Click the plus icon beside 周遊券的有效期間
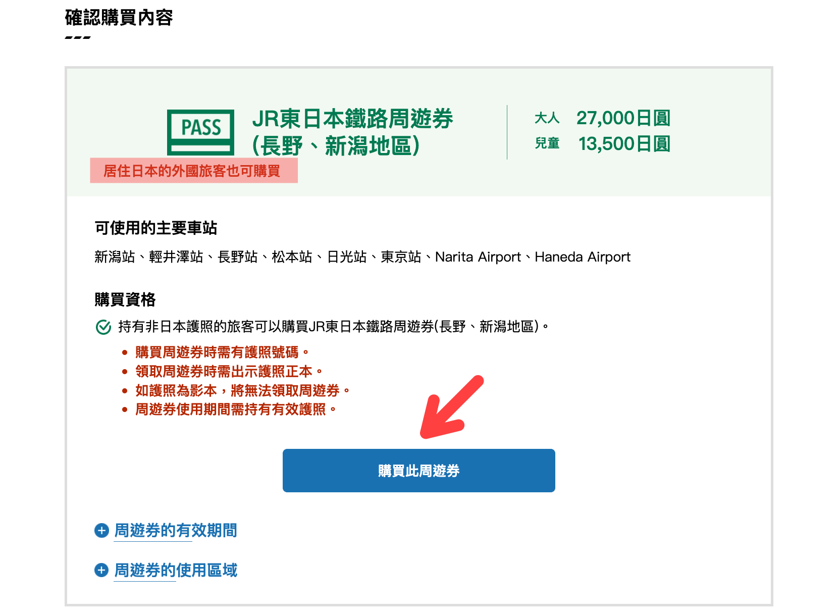The width and height of the screenshot is (840, 616). 101,530
